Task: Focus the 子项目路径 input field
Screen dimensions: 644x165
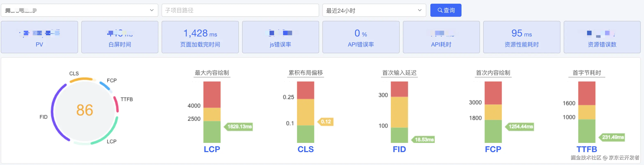Action: 240,10
